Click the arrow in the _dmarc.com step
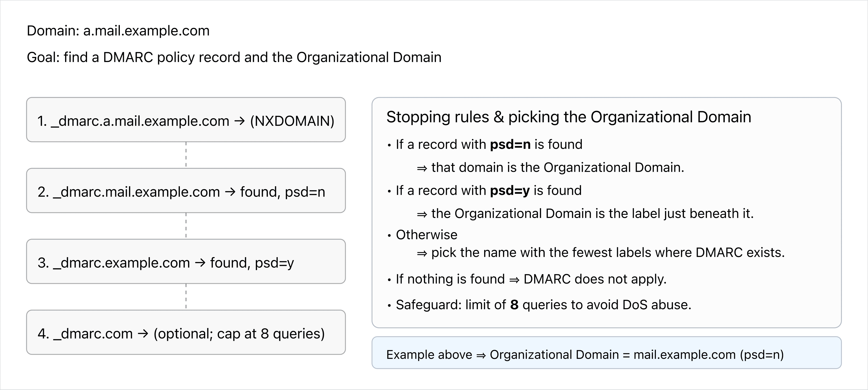The image size is (868, 390). tap(143, 334)
